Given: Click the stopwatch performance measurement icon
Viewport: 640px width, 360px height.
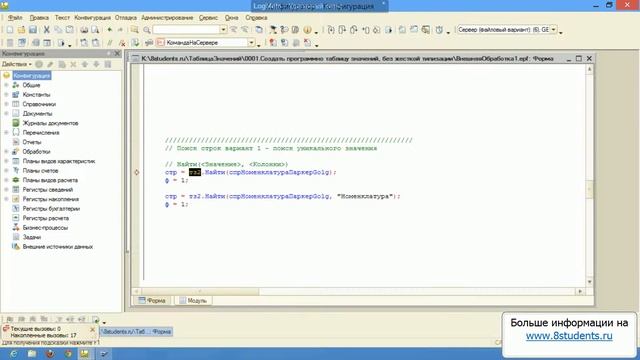Looking at the screenshot, I should [x=439, y=30].
